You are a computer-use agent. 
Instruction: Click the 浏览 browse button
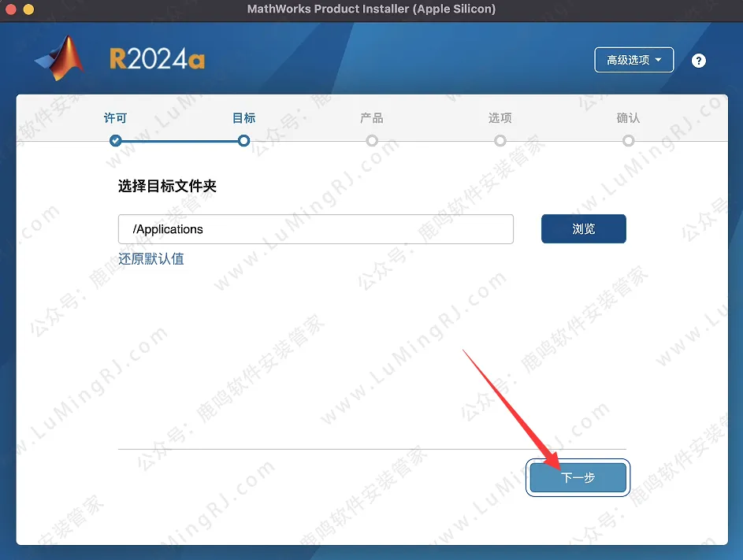[x=583, y=229]
